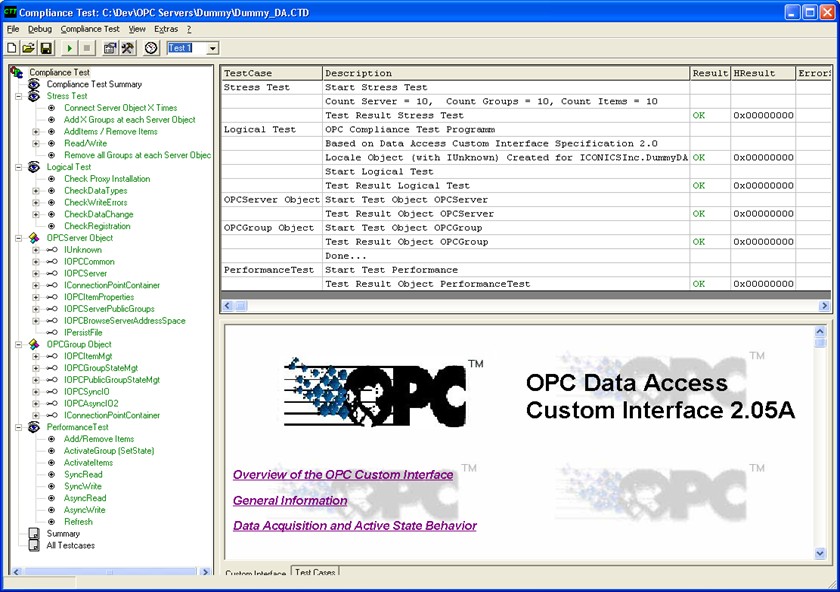Viewport: 840px width, 592px height.
Task: Expand the CheckDataTypes node
Action: tap(36, 191)
